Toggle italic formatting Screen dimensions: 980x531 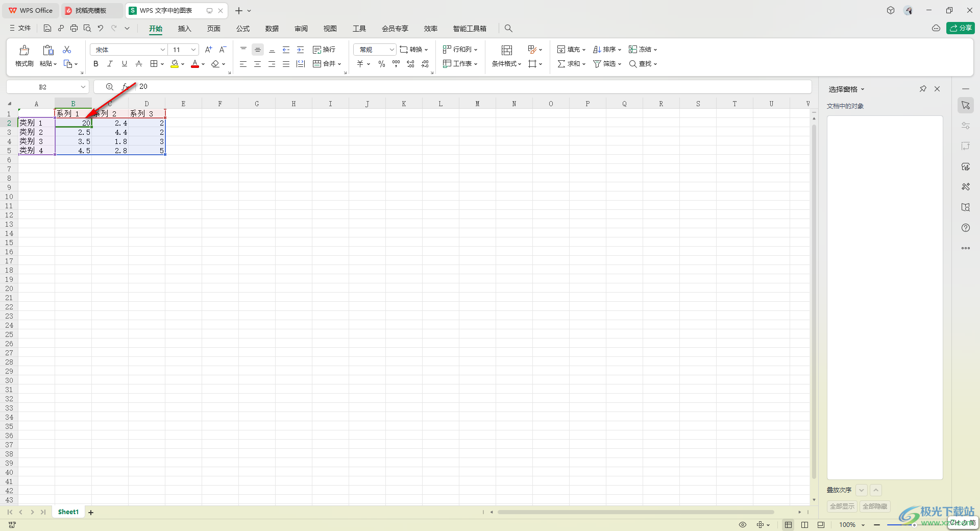[x=110, y=64]
